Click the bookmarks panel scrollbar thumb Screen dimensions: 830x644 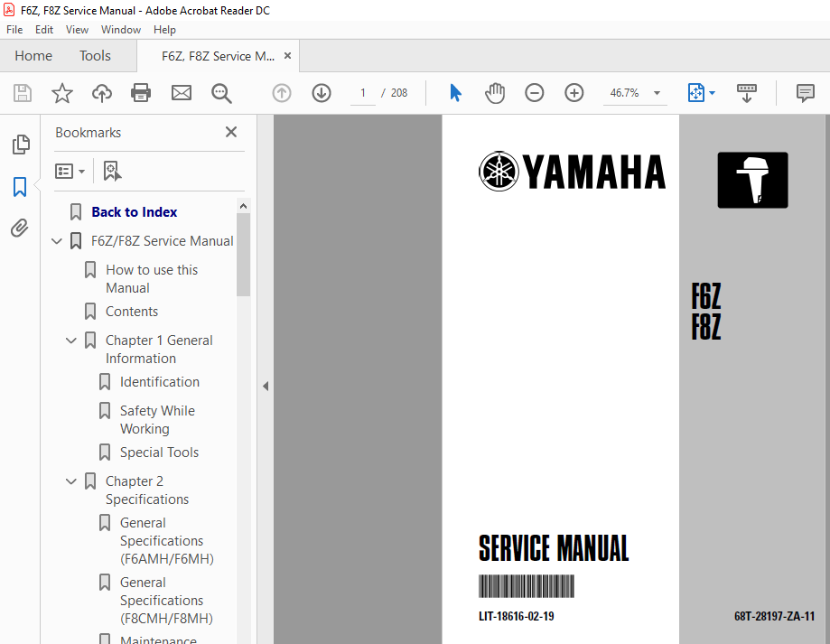(x=244, y=255)
